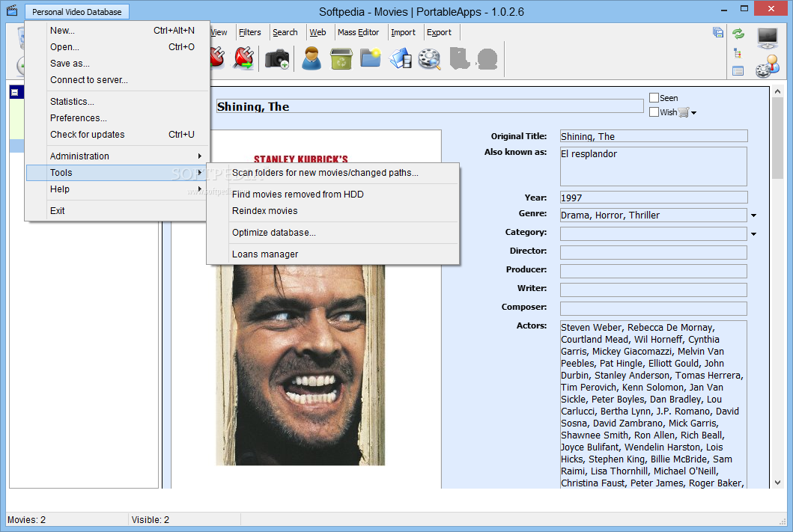Collapse the tree node in movie list
Screen dimensions: 793x532
pyautogui.click(x=15, y=93)
